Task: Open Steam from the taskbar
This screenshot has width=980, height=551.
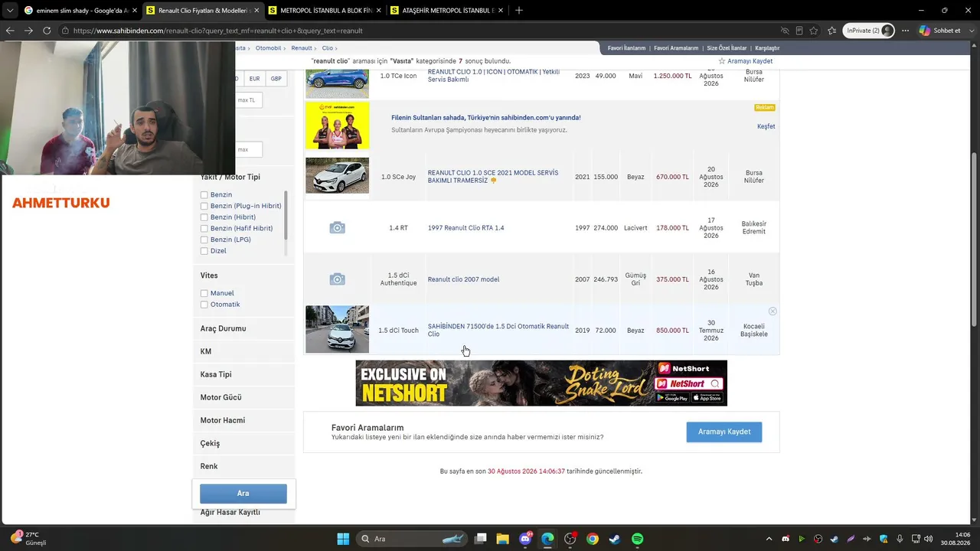Action: 615,539
